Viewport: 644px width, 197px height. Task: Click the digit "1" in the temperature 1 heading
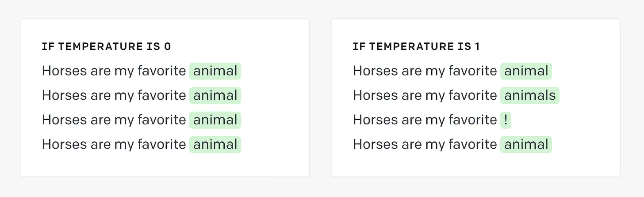tap(477, 46)
